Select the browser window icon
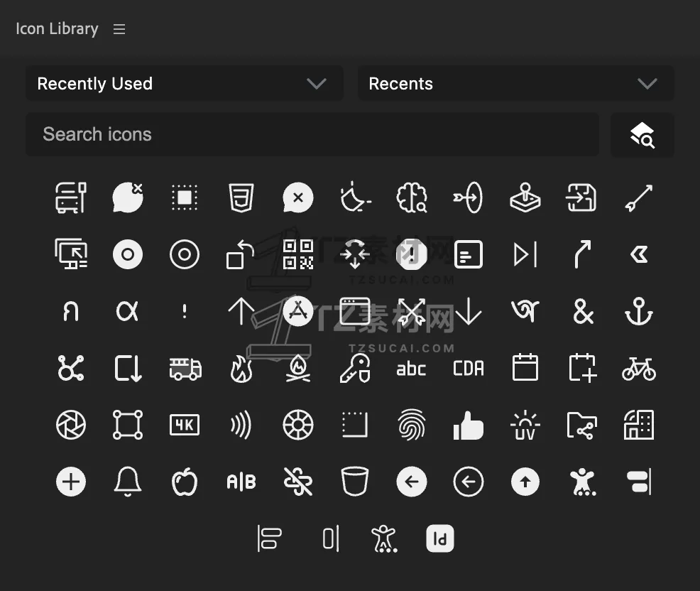This screenshot has height=591, width=700. 355,311
